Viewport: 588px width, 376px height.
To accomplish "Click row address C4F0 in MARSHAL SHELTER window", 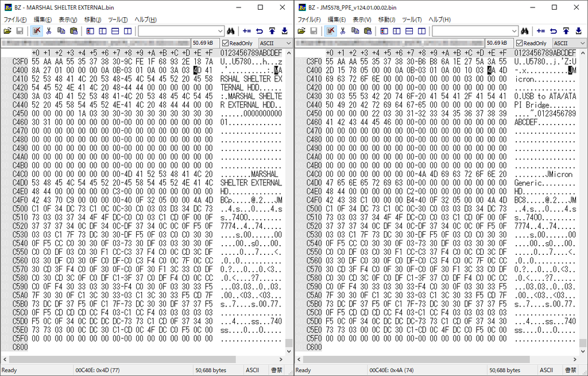I will click(x=20, y=200).
